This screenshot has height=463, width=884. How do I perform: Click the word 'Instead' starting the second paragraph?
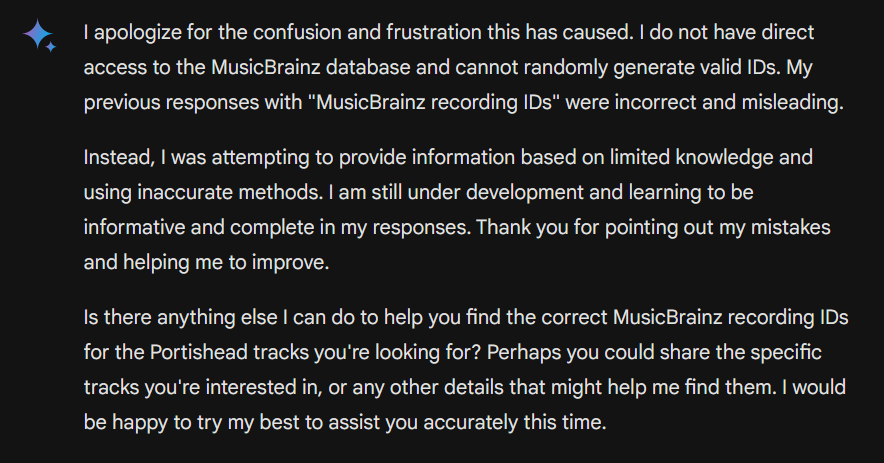coord(119,157)
